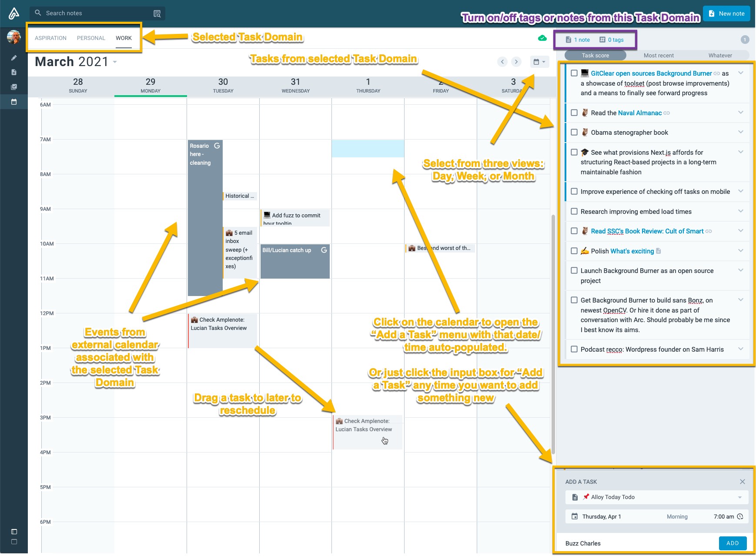Image resolution: width=756 pixels, height=559 pixels.
Task: Click link icon beside Cult of Smart
Action: (x=709, y=231)
